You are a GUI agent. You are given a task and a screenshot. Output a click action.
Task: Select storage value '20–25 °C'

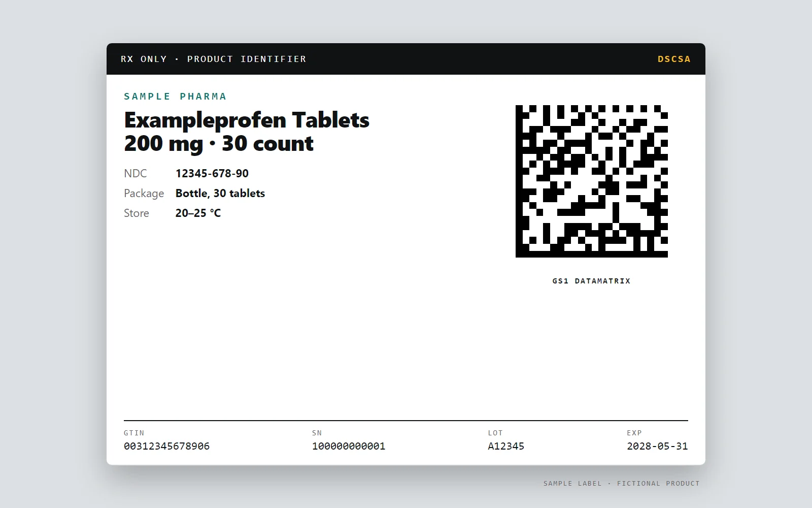tap(198, 213)
